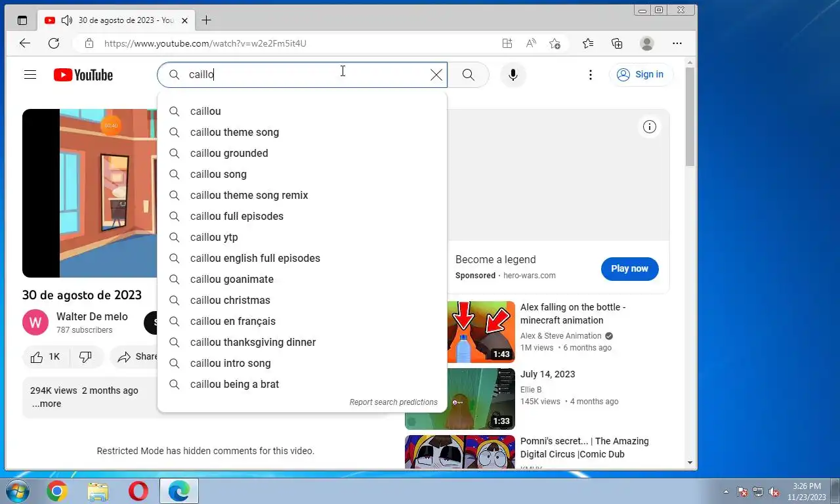Click the Sign in button
This screenshot has width=840, height=504.
point(640,75)
